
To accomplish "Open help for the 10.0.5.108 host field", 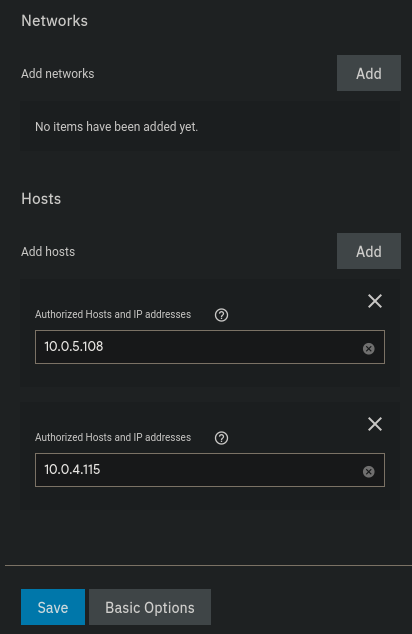I will coord(221,315).
